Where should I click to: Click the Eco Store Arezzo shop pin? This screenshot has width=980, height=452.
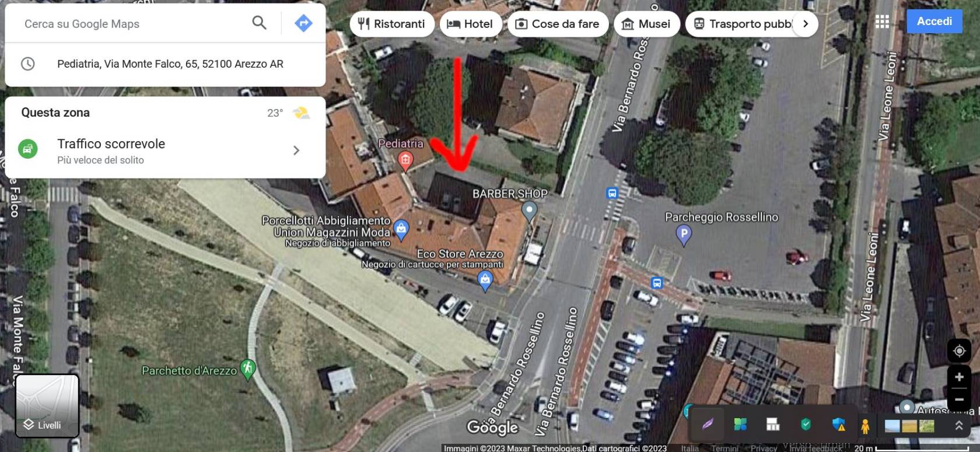click(x=485, y=281)
